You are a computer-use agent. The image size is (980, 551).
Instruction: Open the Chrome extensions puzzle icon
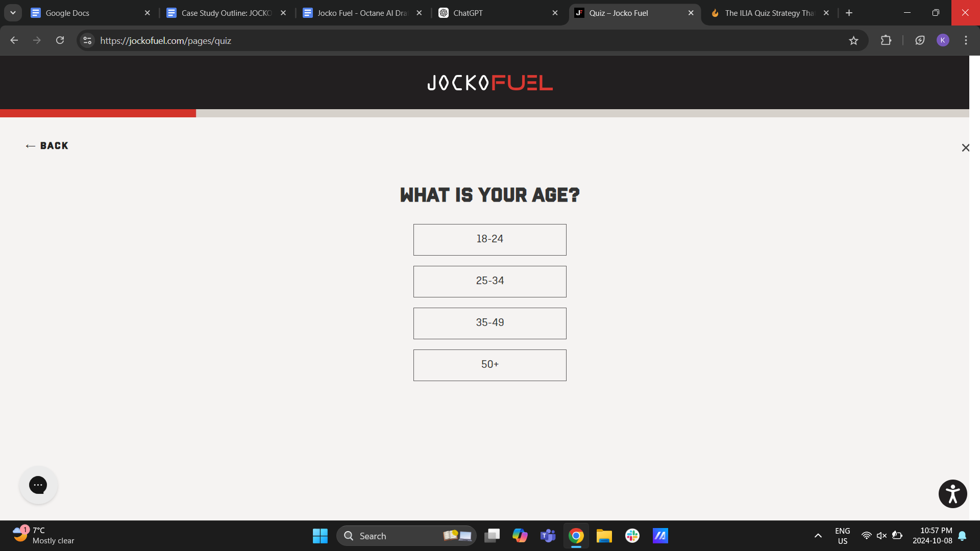coord(887,40)
